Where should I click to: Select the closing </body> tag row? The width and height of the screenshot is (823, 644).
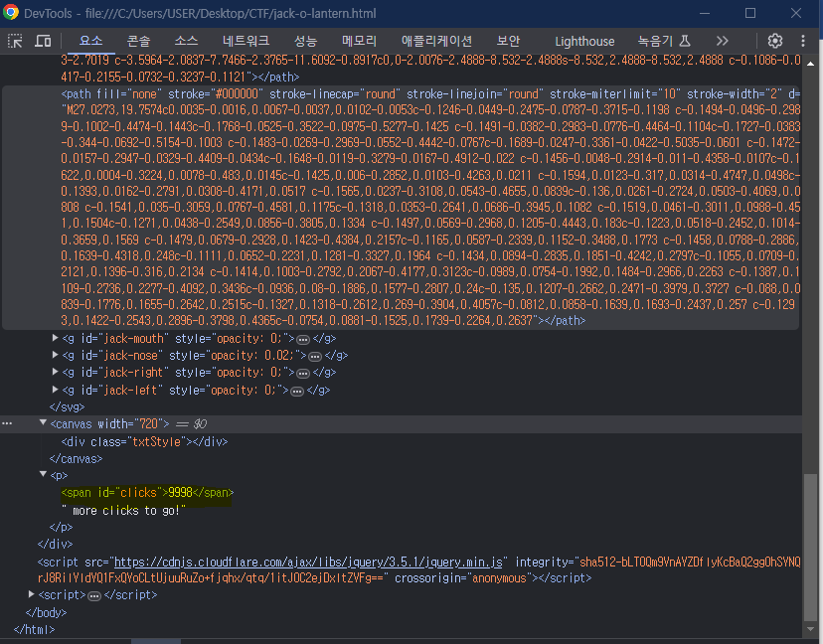coord(46,612)
